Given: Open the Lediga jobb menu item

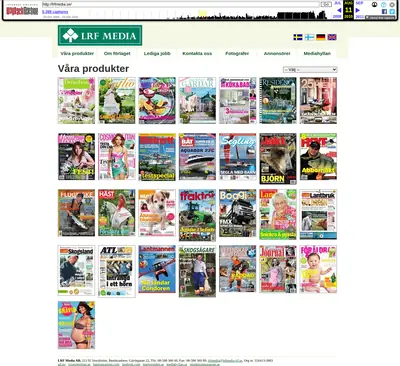Looking at the screenshot, I should [x=157, y=53].
